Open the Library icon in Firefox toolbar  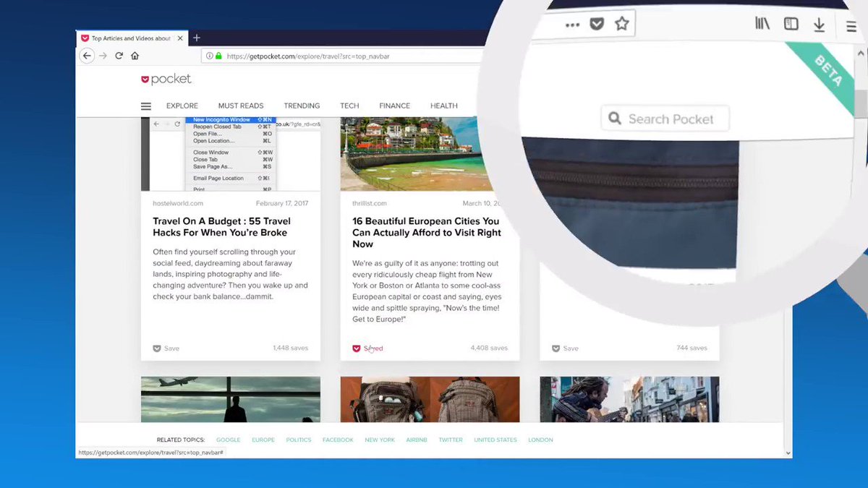point(762,24)
